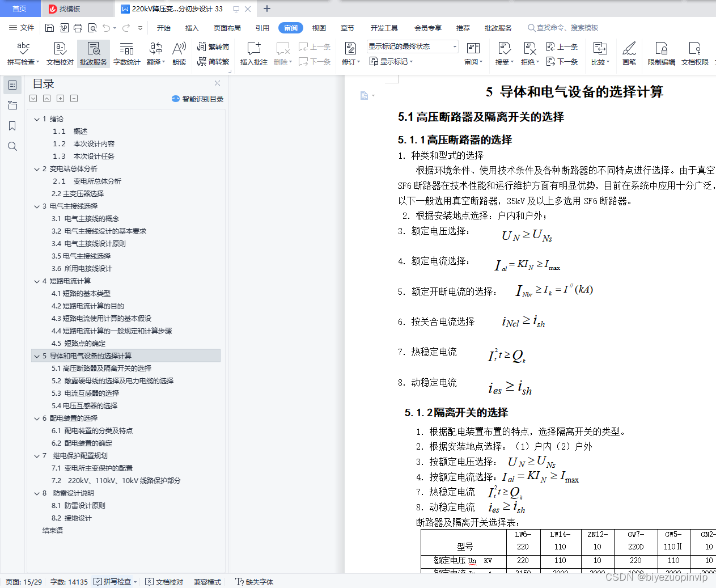Screen dimensions: 716x588
Task: Go to the 首页 home tab
Action: pyautogui.click(x=20, y=9)
